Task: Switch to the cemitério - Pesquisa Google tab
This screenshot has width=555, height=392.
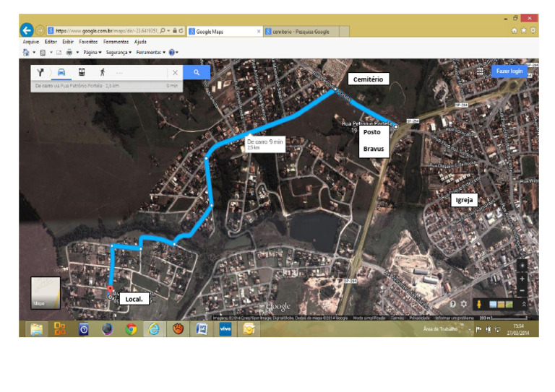Action: pyautogui.click(x=301, y=32)
